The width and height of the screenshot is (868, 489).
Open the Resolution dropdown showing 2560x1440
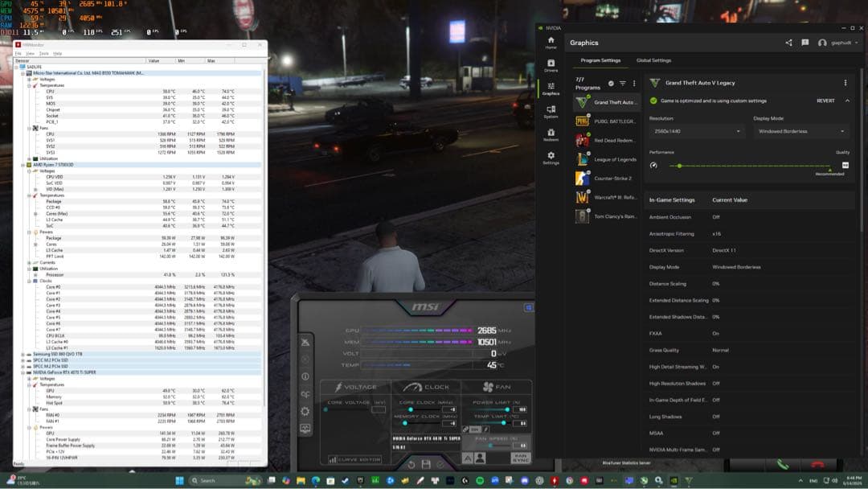point(696,131)
